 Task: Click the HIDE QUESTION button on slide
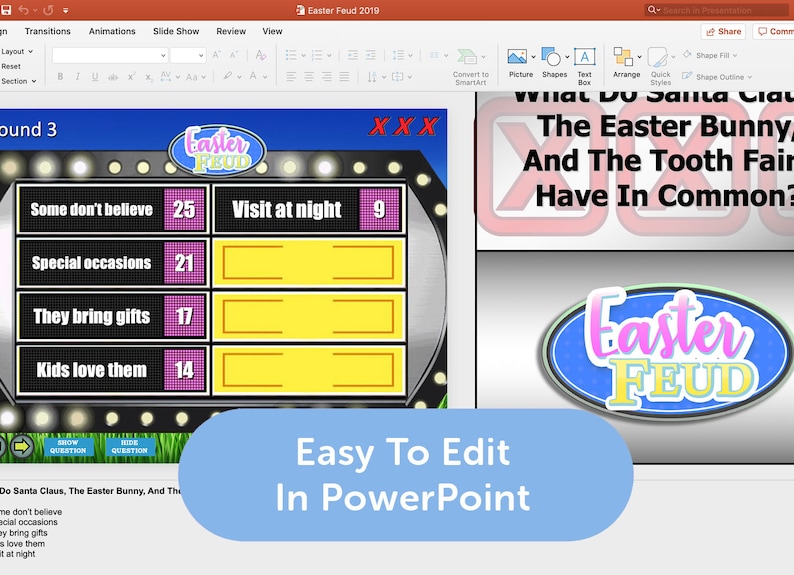130,446
